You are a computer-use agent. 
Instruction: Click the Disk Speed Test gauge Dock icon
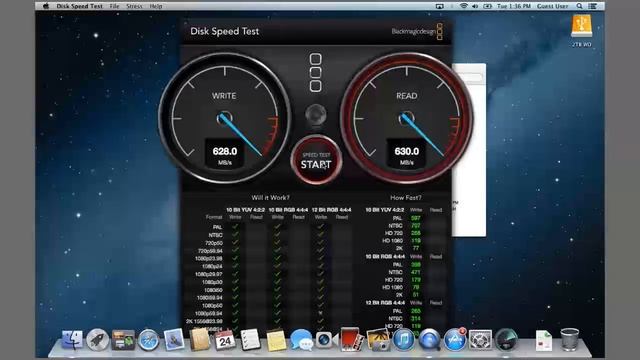(506, 340)
